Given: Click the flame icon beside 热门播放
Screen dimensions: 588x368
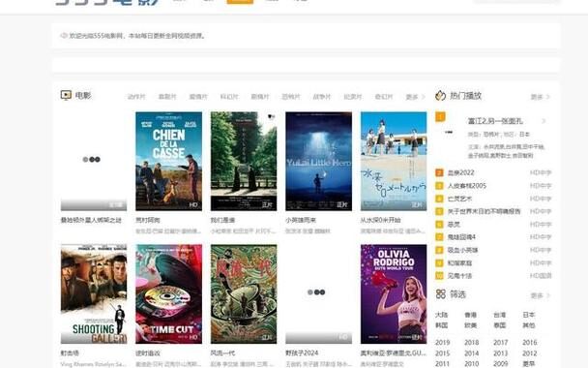Looking at the screenshot, I should [x=440, y=95].
